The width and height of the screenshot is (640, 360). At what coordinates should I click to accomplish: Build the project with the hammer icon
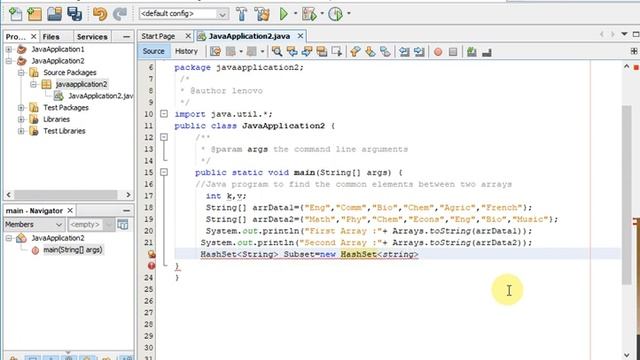242,14
